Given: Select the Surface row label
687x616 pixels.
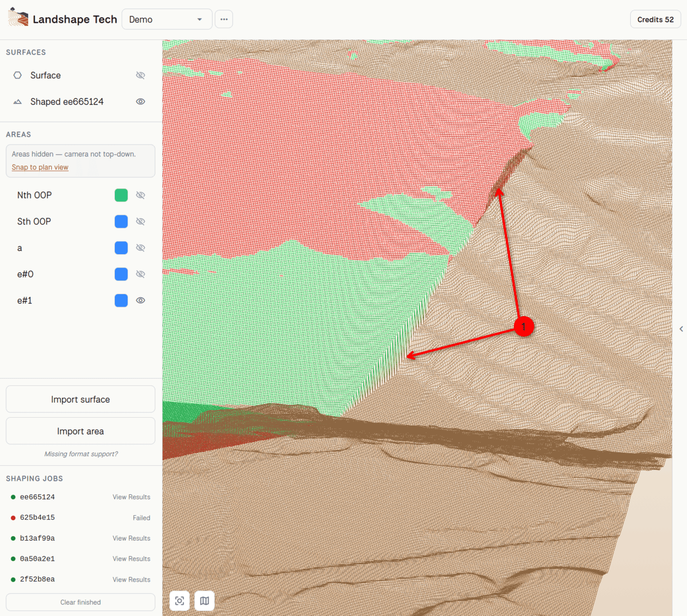Looking at the screenshot, I should tap(46, 75).
